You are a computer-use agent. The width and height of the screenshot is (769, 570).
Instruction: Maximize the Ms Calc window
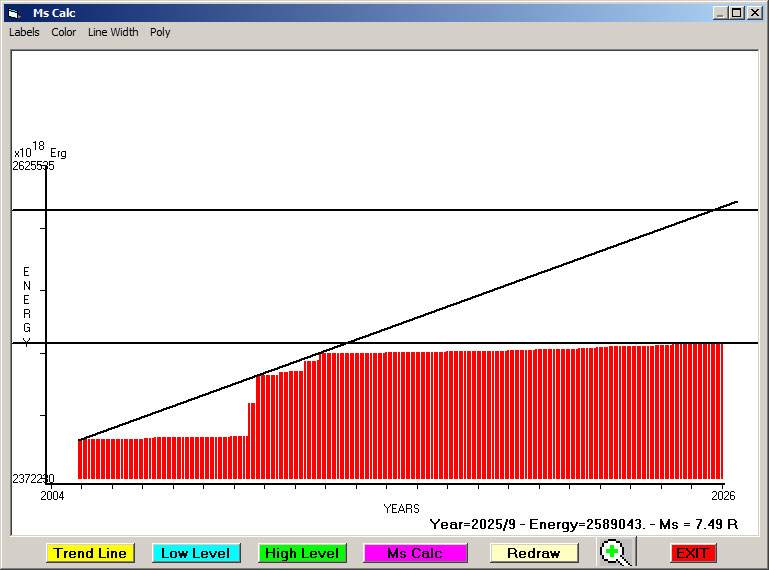coord(737,13)
